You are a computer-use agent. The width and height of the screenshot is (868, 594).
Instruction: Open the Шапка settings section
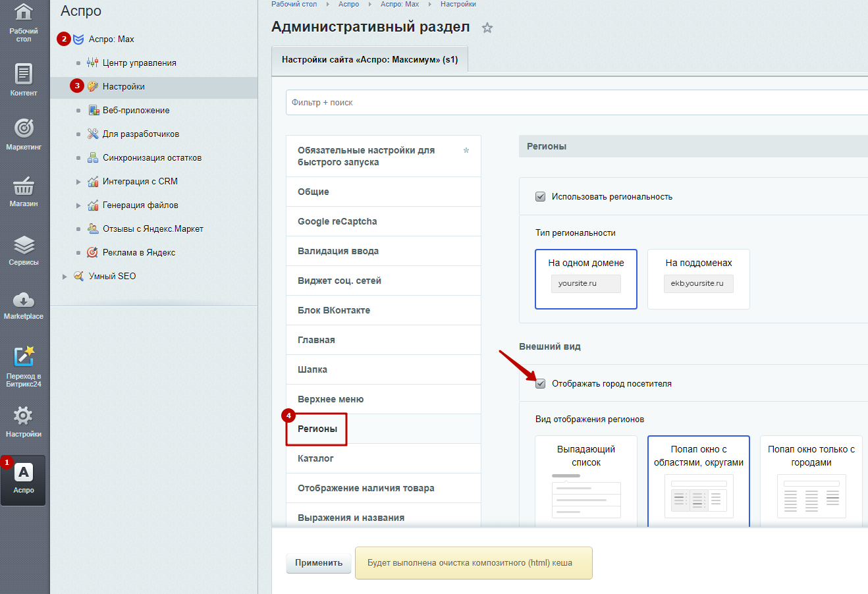(x=383, y=369)
